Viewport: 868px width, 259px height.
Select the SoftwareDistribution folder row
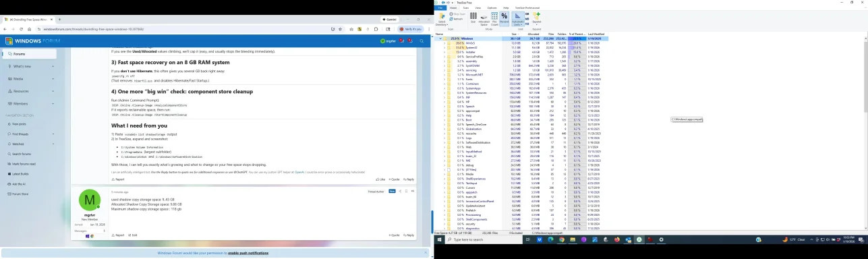click(521, 142)
